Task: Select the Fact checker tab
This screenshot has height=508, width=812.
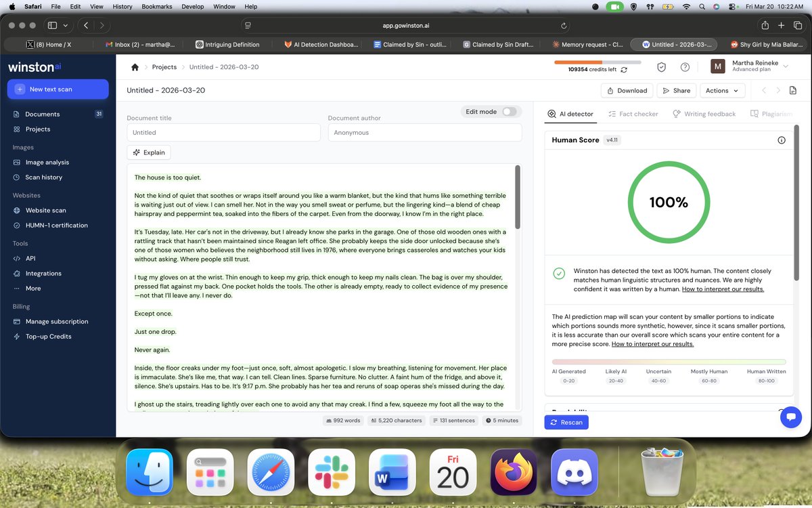Action: tap(633, 114)
